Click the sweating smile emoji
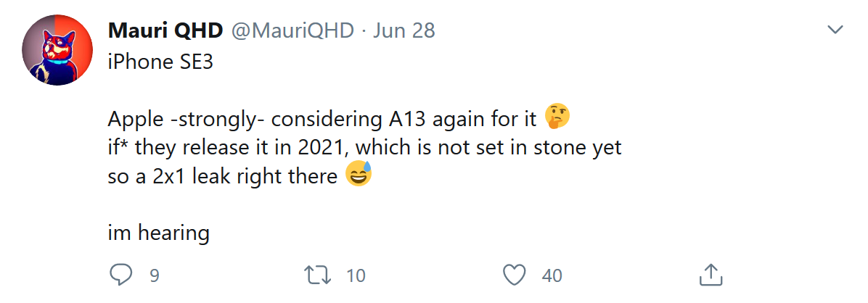The image size is (868, 303). pyautogui.click(x=359, y=175)
